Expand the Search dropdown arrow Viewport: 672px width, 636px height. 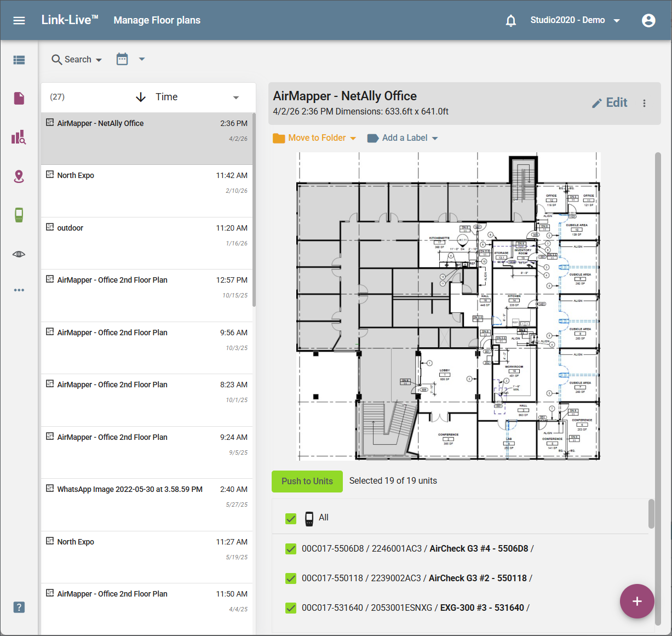click(99, 60)
